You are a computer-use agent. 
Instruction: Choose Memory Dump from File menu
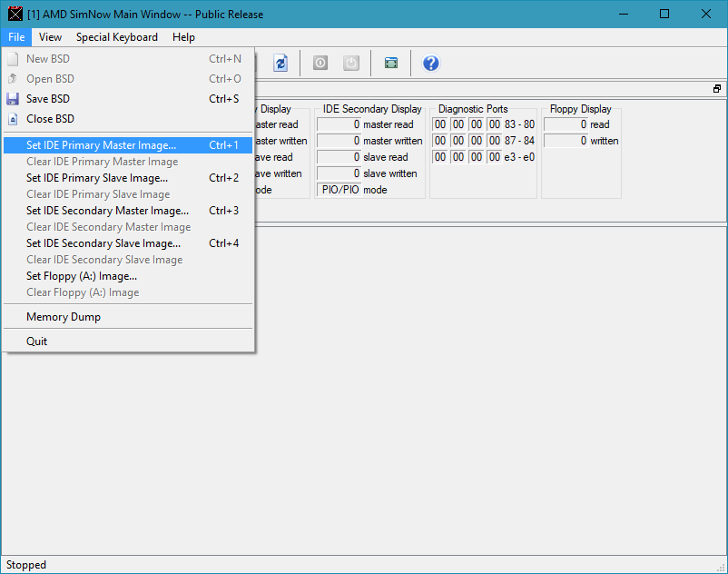tap(64, 317)
